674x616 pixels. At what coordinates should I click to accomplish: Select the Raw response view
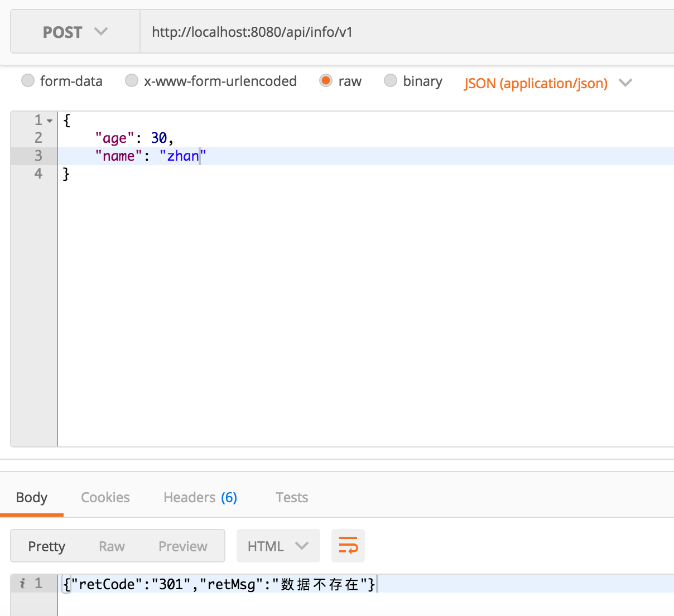[112, 546]
